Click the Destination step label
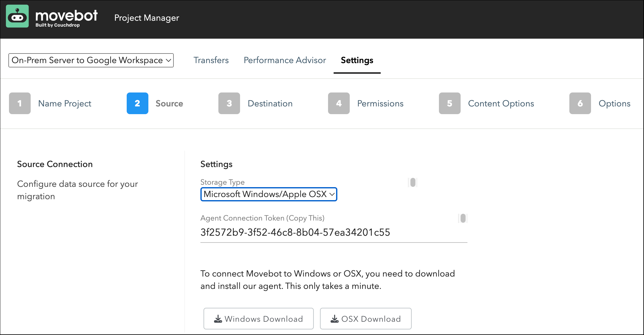The image size is (644, 335). click(270, 103)
